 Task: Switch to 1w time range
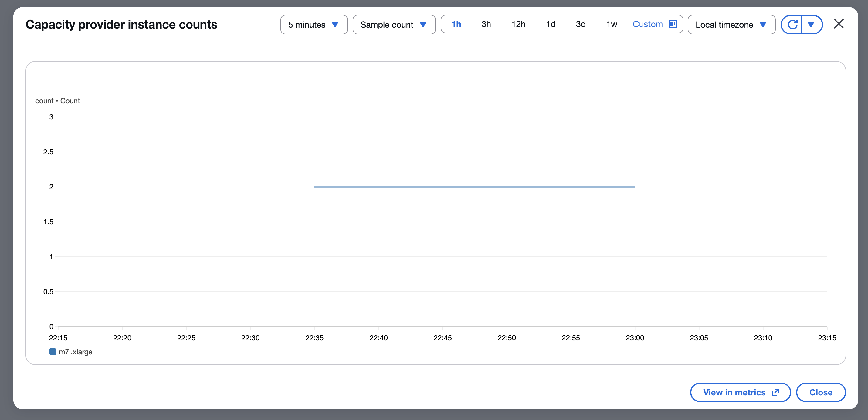(x=612, y=24)
